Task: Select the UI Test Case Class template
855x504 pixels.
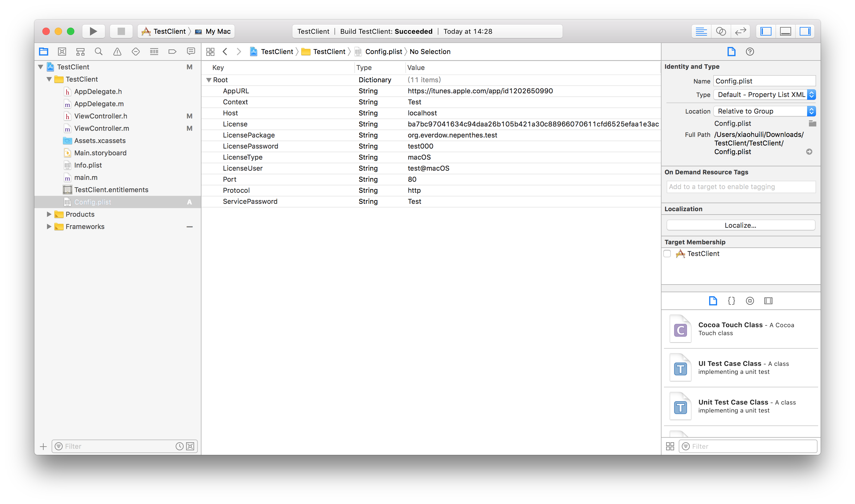Action: pos(741,368)
